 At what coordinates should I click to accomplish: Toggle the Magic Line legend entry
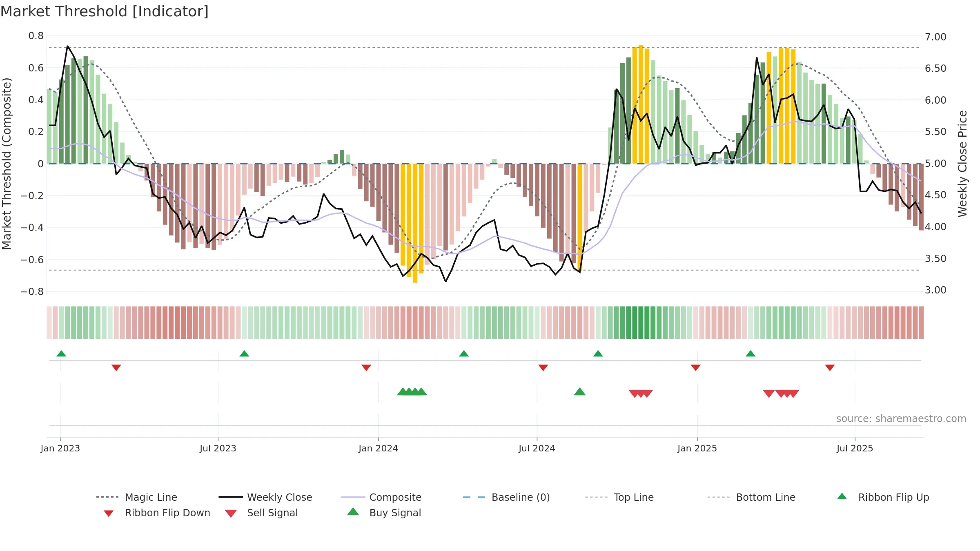point(137,497)
